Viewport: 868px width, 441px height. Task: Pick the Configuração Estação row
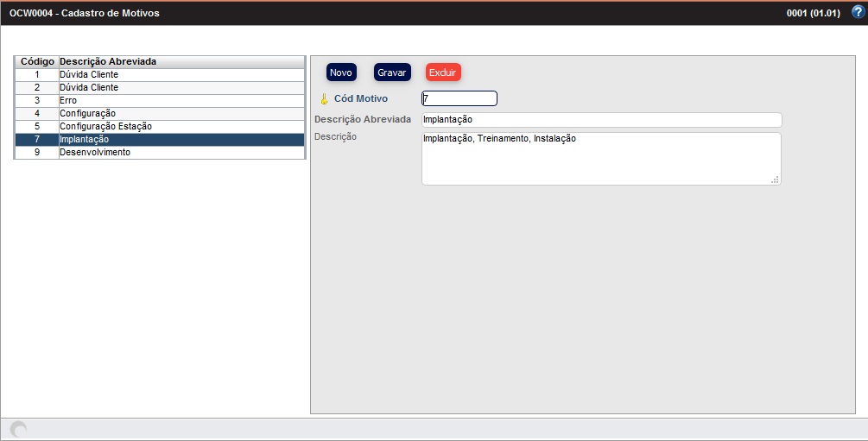click(160, 127)
